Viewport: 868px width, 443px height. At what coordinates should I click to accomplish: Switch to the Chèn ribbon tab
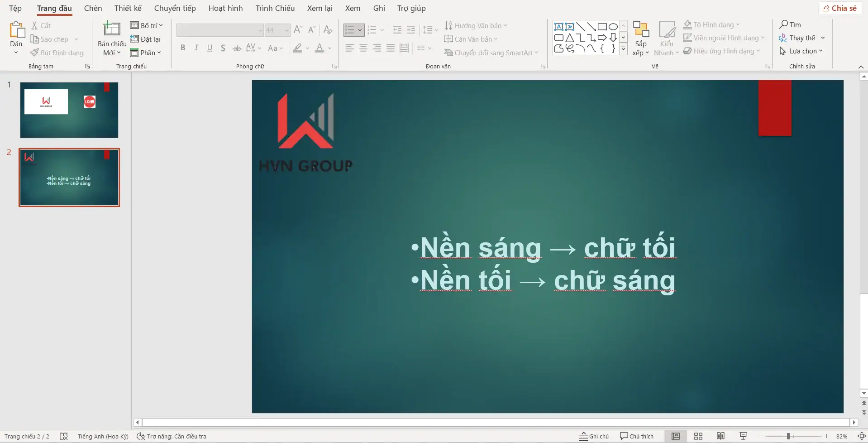pyautogui.click(x=93, y=8)
